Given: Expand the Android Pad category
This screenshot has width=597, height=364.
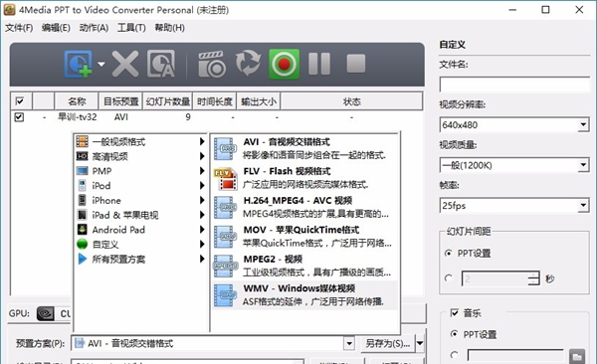Looking at the screenshot, I should (x=140, y=230).
